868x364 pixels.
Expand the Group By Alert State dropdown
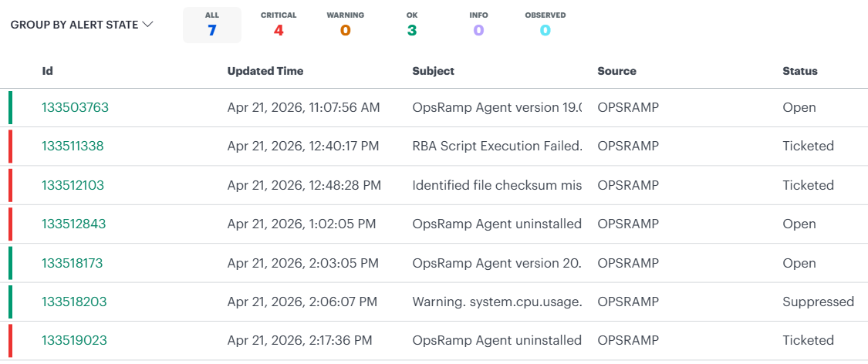[82, 25]
